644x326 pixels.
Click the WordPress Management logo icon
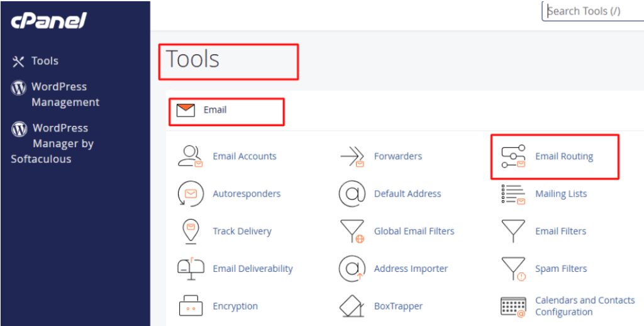(x=18, y=87)
